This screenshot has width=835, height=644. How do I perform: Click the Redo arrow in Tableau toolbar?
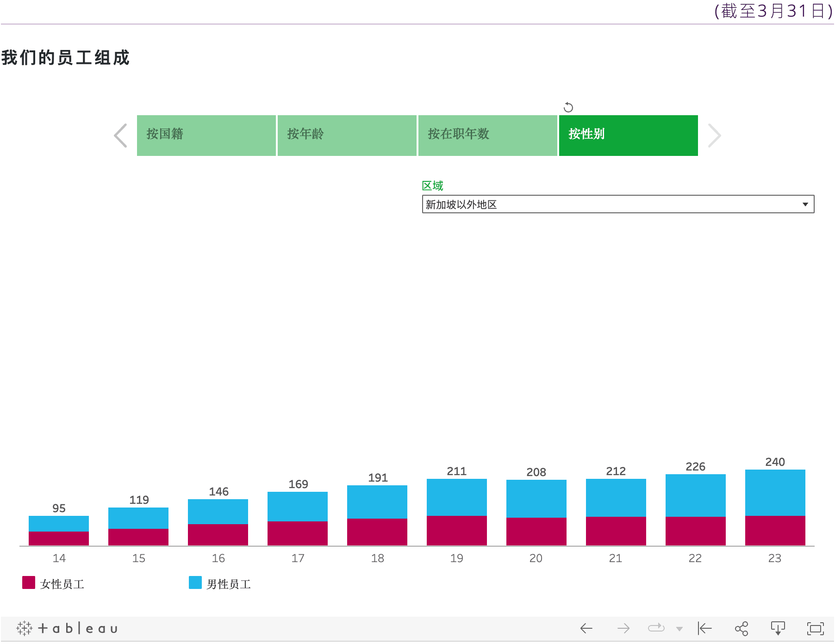coord(623,628)
